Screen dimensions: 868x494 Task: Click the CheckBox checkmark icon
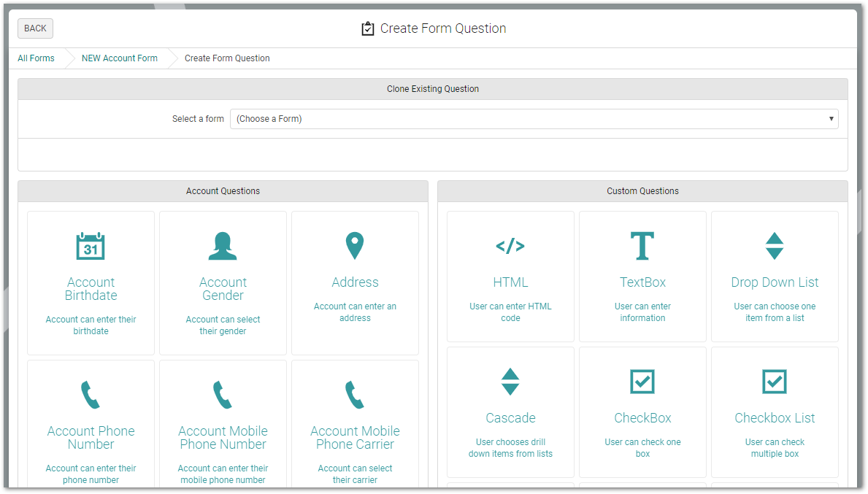coord(642,382)
